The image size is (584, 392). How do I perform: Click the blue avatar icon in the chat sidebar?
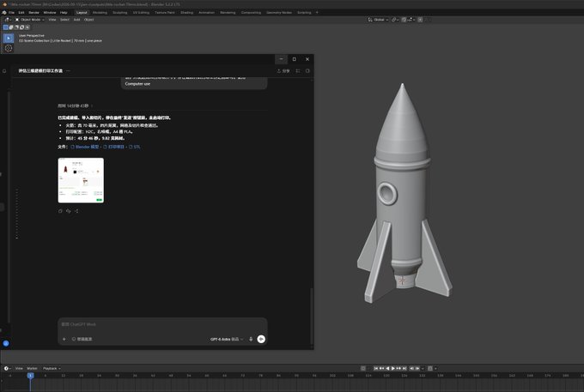(x=6, y=343)
